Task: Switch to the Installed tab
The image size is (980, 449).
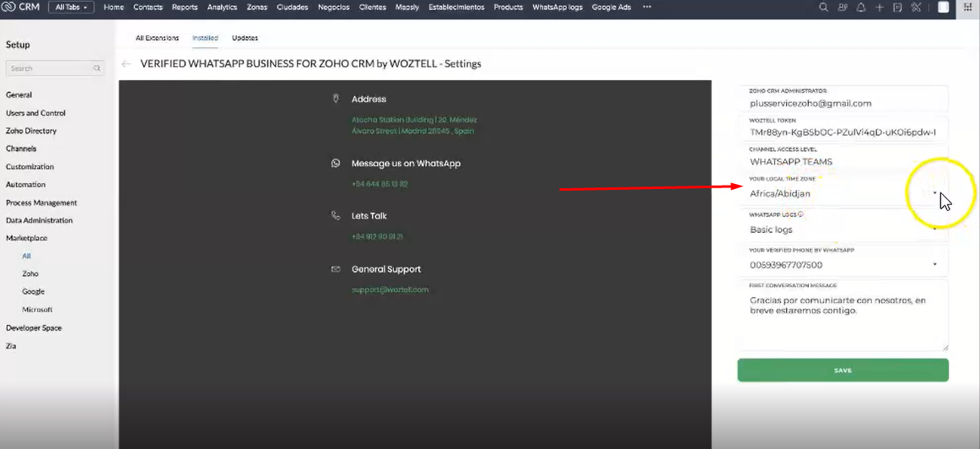Action: pyautogui.click(x=205, y=38)
